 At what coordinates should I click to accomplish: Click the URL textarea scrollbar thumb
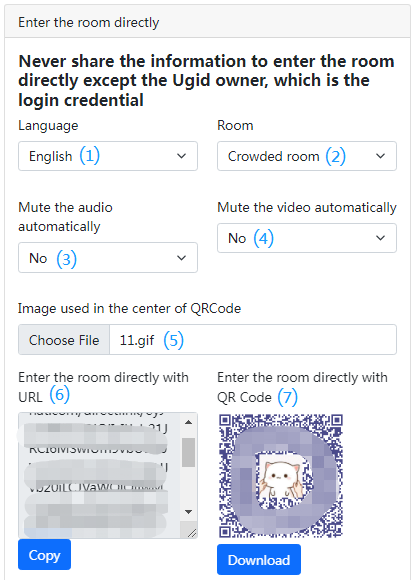point(189,452)
